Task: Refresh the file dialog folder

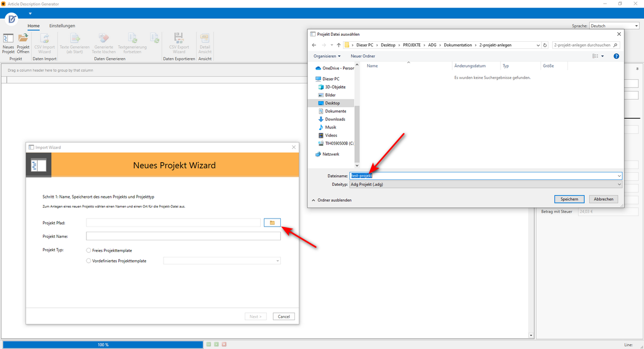Action: coord(545,45)
